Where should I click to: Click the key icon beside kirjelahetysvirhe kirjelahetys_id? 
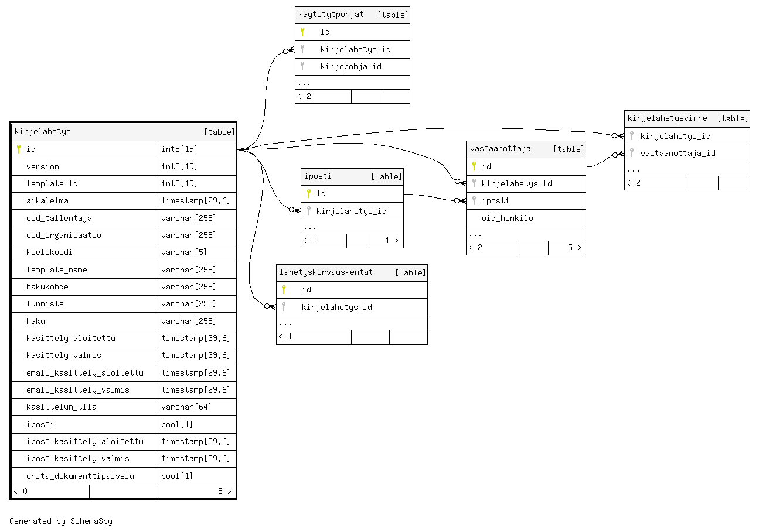click(x=631, y=136)
